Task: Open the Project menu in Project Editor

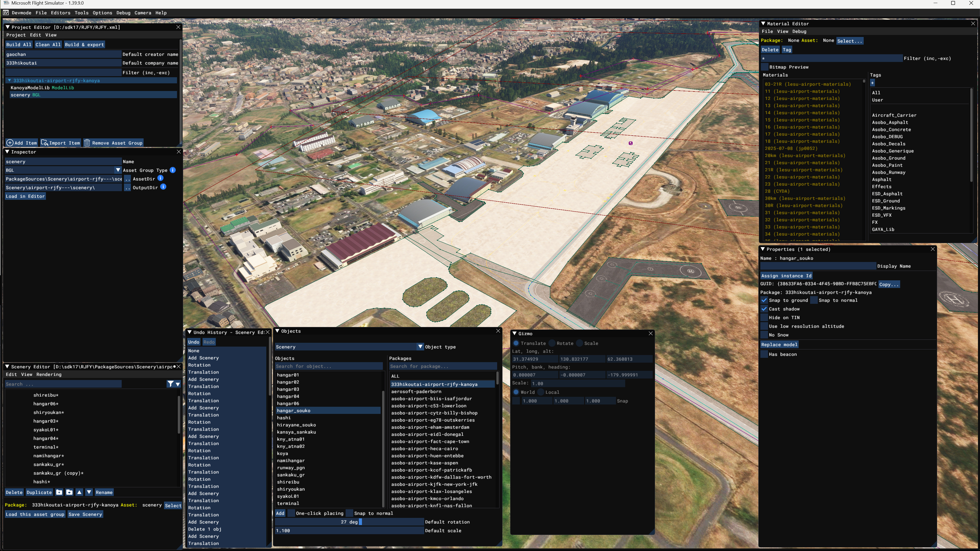Action: 16,35
